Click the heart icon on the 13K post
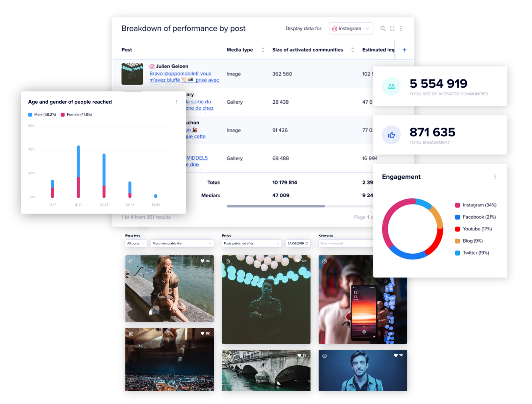The image size is (532, 404). (298, 261)
